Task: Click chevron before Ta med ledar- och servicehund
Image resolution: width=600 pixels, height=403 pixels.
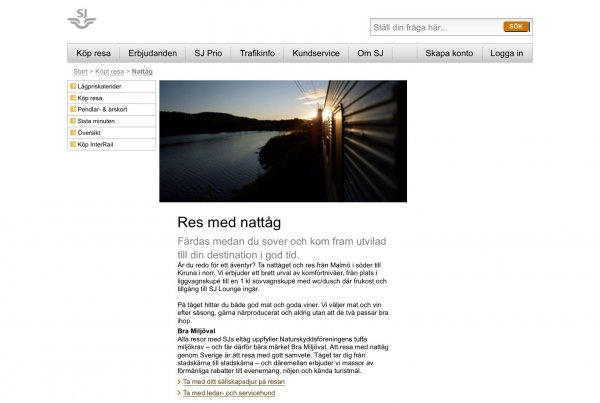Action: pos(179,394)
